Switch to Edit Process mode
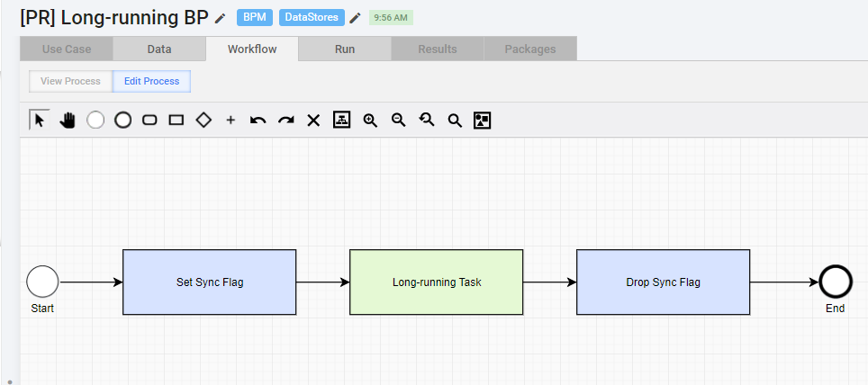 tap(151, 81)
